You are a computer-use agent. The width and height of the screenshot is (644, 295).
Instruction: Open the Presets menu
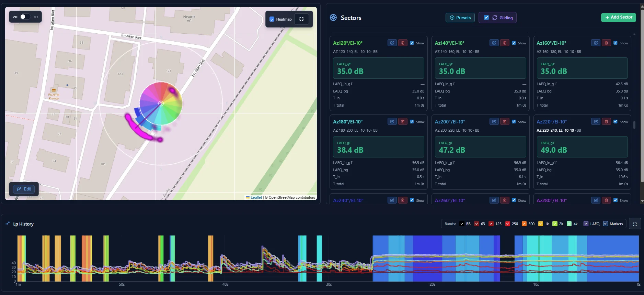(460, 18)
